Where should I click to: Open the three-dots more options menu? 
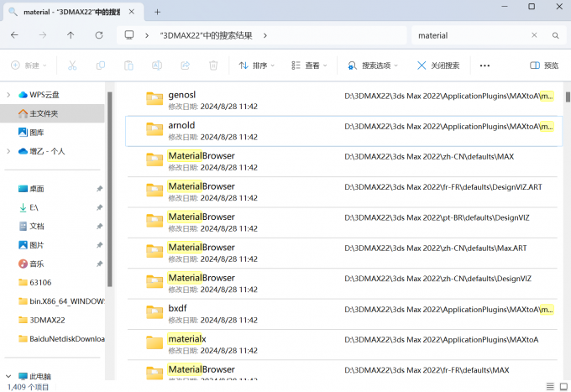coord(485,65)
